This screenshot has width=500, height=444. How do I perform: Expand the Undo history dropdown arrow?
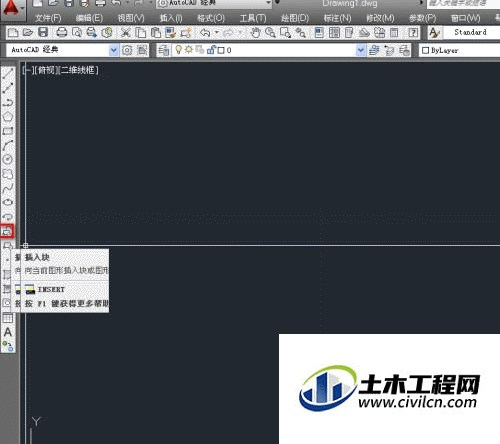217,33
